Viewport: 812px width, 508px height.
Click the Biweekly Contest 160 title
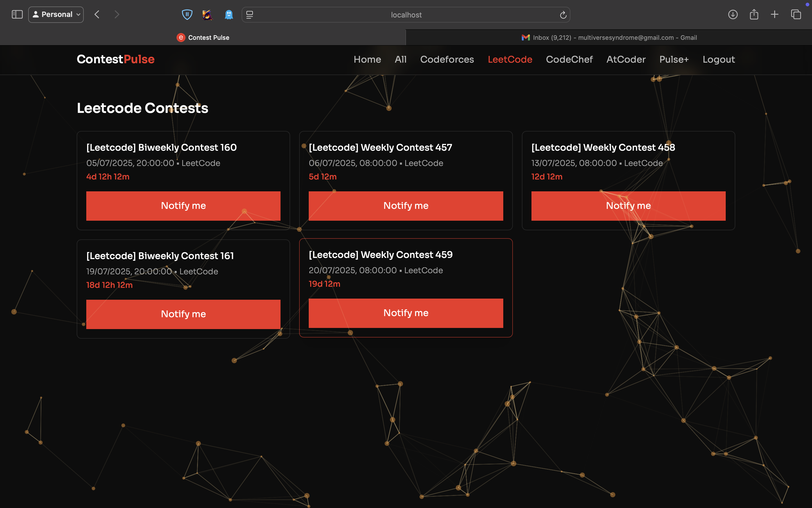pos(161,148)
